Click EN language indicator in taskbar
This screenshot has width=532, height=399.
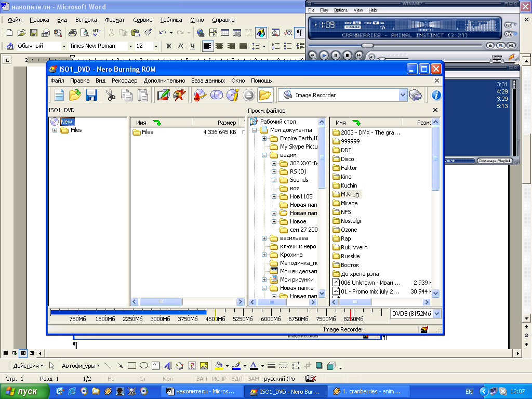pyautogui.click(x=469, y=392)
